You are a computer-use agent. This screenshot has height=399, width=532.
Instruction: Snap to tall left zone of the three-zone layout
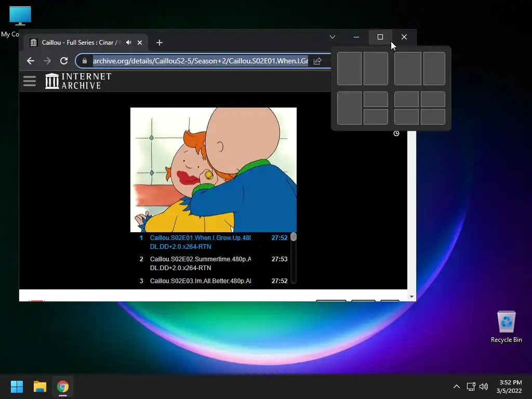[349, 108]
